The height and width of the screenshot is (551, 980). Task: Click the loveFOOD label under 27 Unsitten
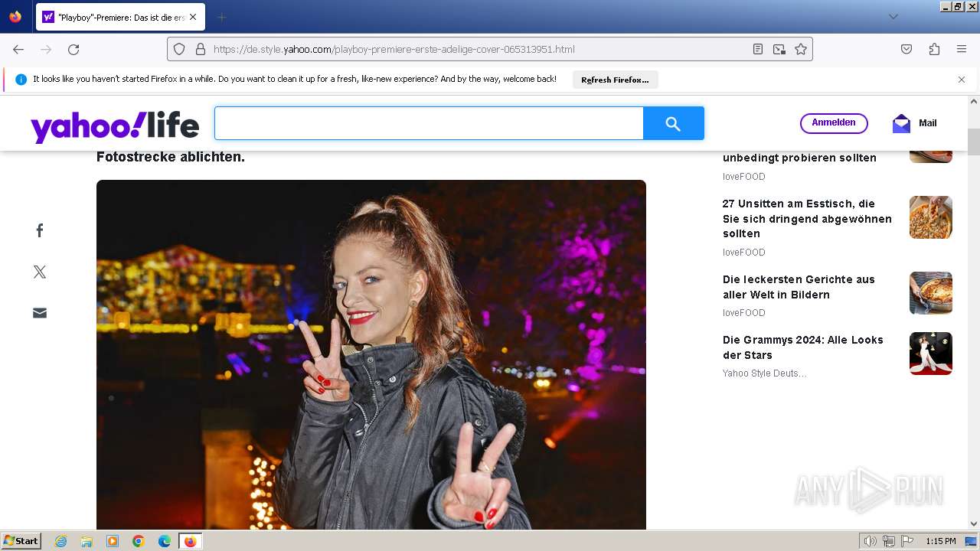[744, 253]
